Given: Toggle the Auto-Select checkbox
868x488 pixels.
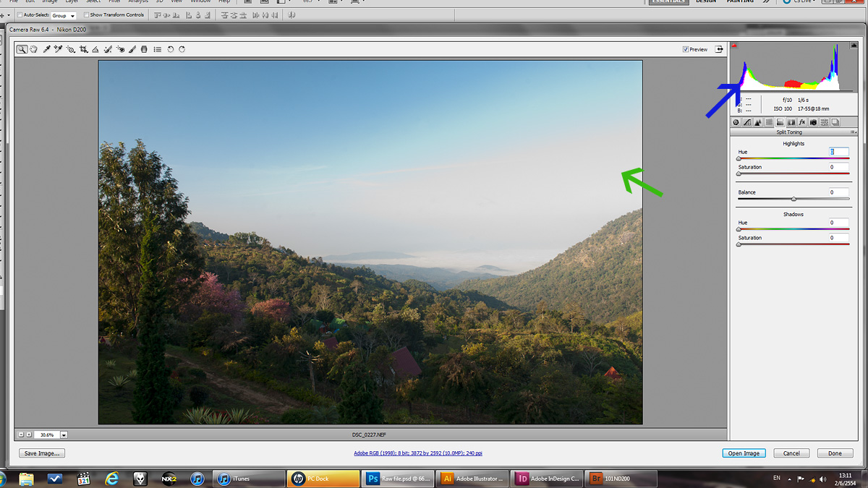Looking at the screenshot, I should [20, 14].
